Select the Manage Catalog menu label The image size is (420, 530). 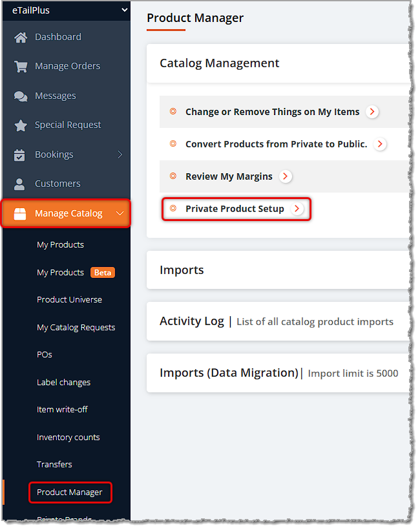pos(68,214)
